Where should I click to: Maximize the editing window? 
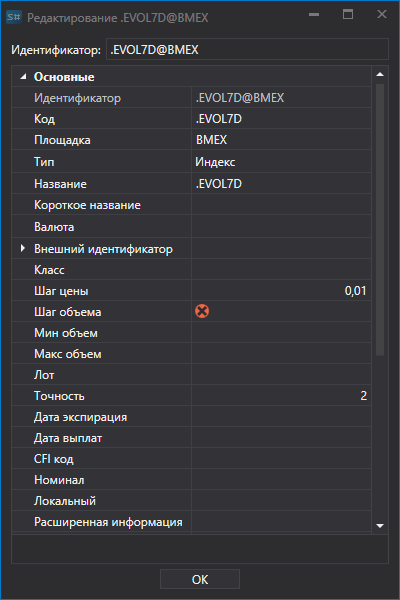click(x=348, y=15)
